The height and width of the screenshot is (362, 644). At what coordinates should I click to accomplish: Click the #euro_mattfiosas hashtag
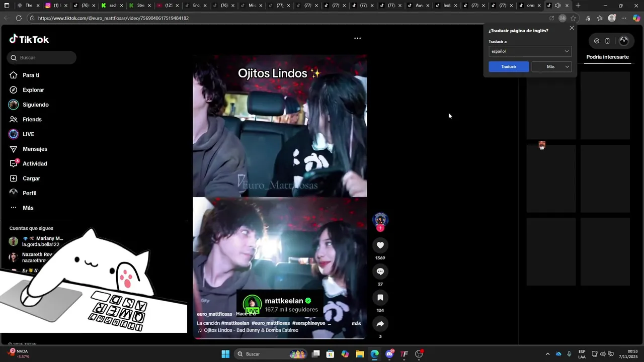click(x=271, y=323)
